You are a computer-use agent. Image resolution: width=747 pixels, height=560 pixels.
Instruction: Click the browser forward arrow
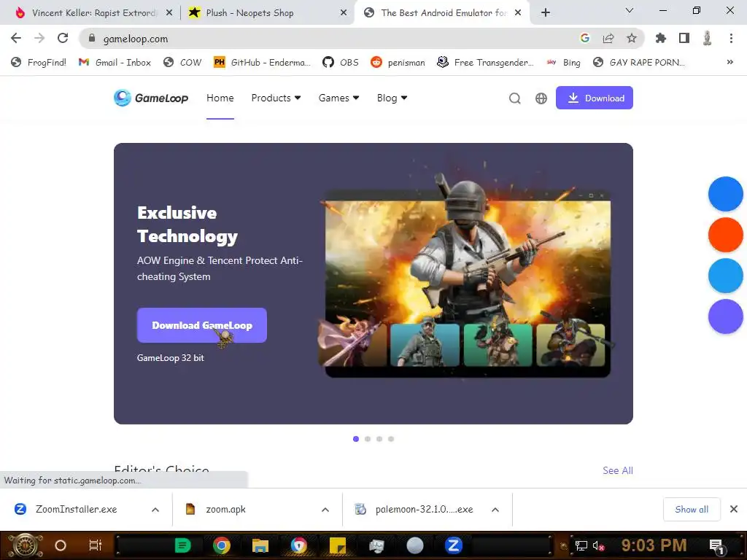click(x=39, y=38)
